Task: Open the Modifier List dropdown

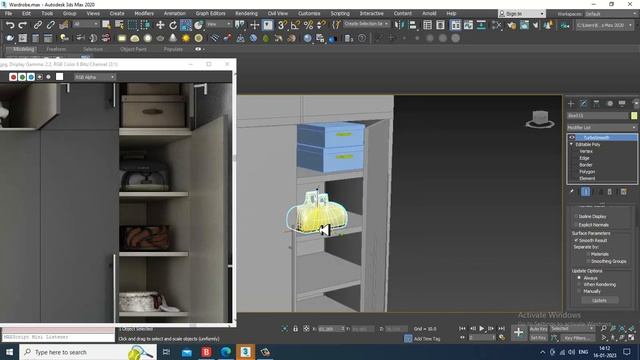Action: click(602, 127)
